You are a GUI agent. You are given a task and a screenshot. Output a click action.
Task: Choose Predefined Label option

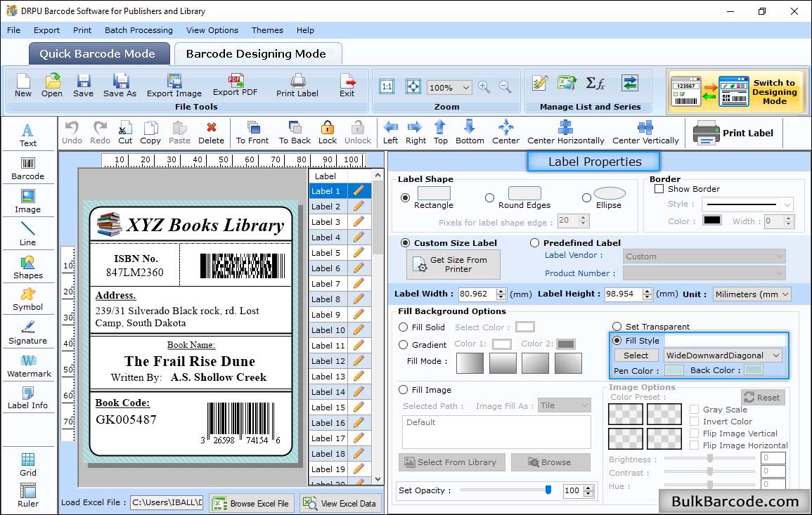[534, 243]
